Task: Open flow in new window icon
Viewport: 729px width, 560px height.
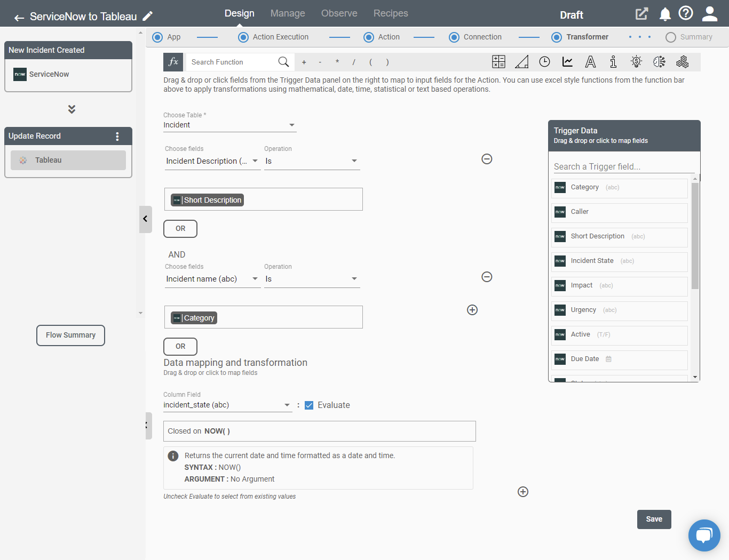Action: (x=641, y=14)
